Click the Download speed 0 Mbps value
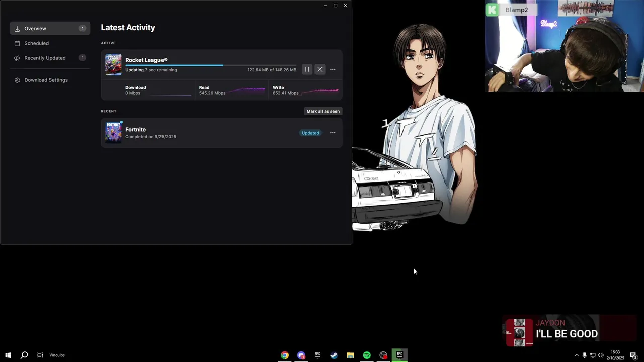This screenshot has width=644, height=362. pyautogui.click(x=133, y=93)
